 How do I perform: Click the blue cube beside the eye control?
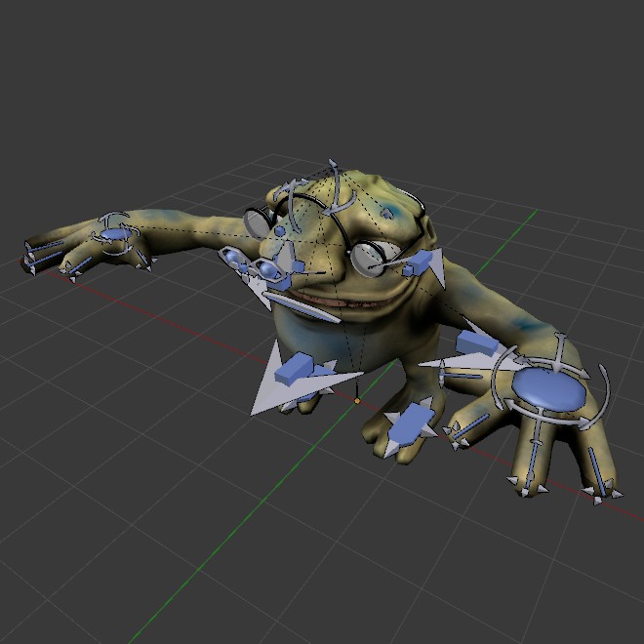[x=417, y=262]
